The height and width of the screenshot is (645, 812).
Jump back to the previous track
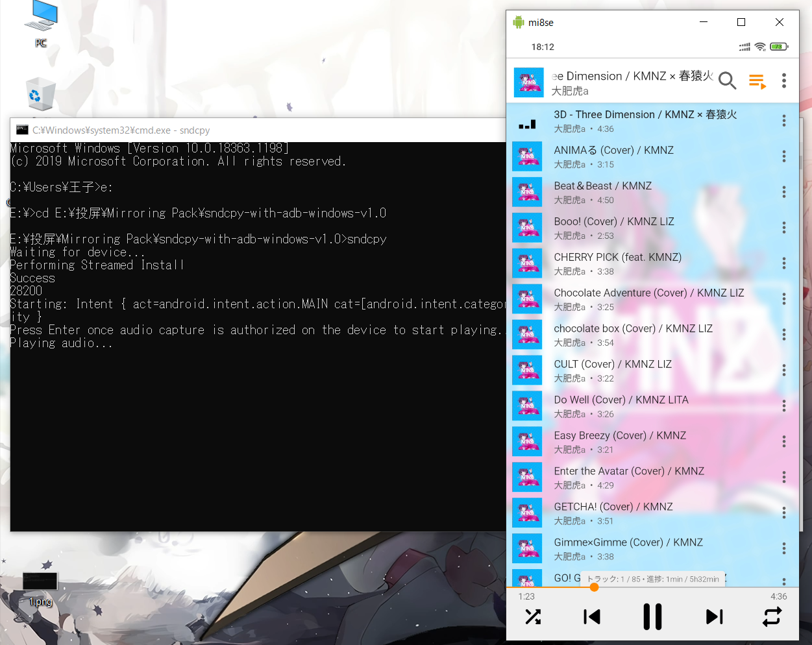pos(591,616)
